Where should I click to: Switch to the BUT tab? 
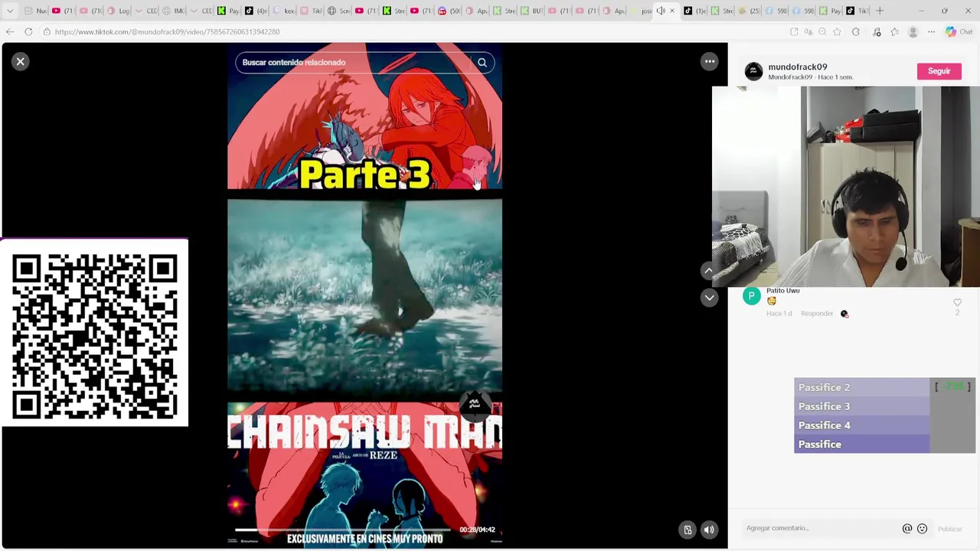coord(532,11)
